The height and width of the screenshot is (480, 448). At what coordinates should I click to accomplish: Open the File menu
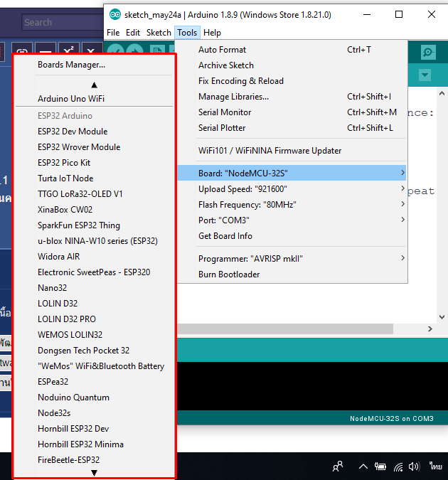(x=113, y=33)
